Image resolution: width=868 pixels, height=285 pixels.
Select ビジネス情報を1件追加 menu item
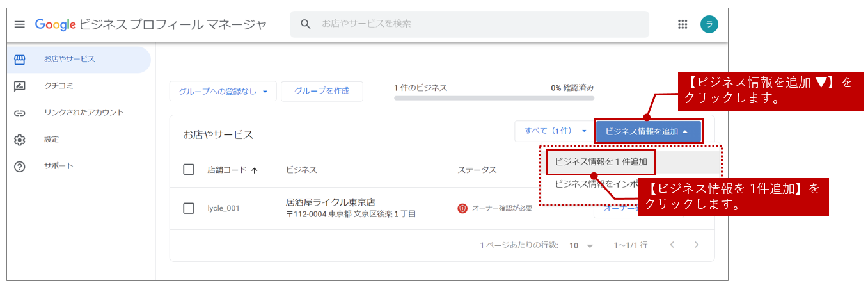(x=601, y=162)
